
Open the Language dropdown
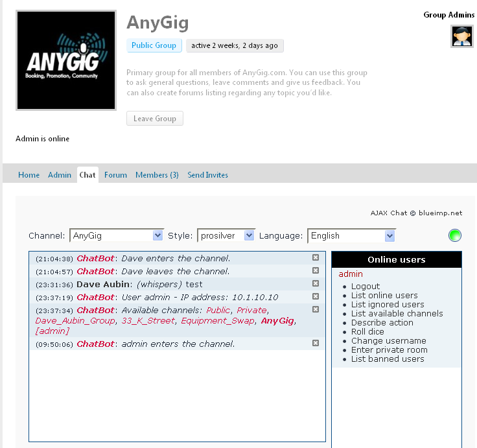point(351,235)
